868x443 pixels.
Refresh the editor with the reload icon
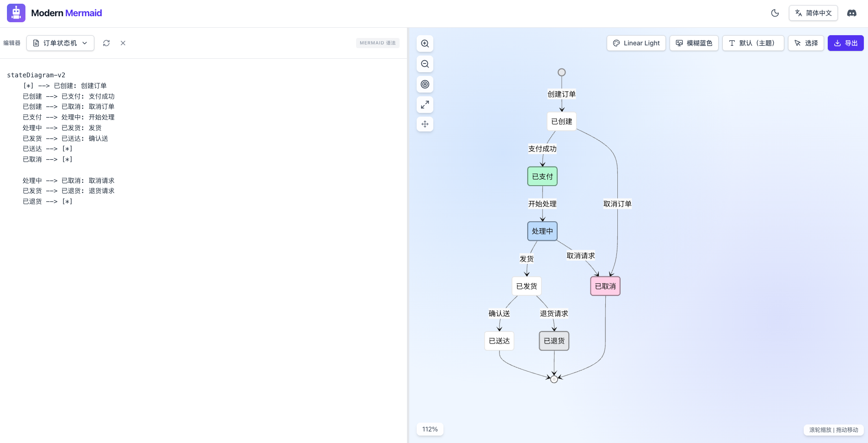click(x=106, y=43)
